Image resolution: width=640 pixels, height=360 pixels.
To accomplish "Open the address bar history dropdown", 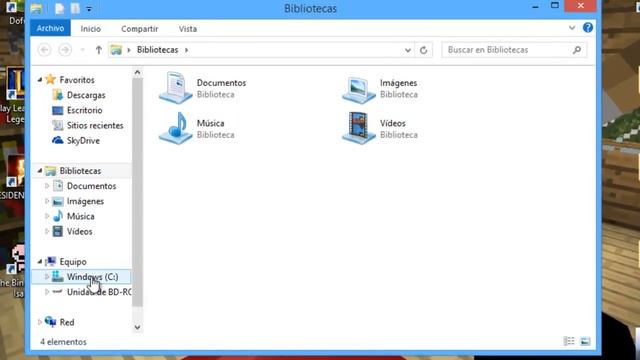I will point(407,50).
